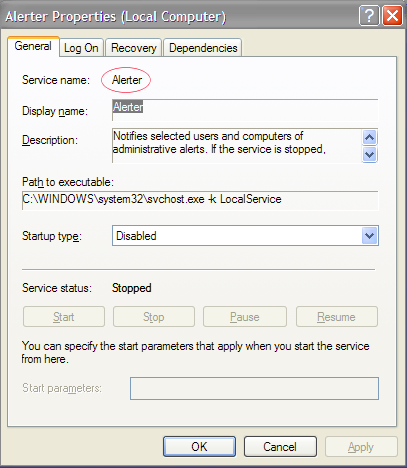Dismiss the dialog with Cancel
The height and width of the screenshot is (468, 407).
(280, 447)
